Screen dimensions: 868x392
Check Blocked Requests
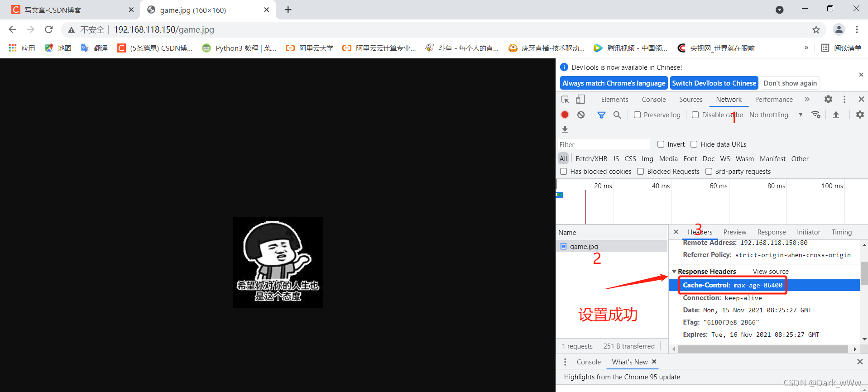coord(640,172)
